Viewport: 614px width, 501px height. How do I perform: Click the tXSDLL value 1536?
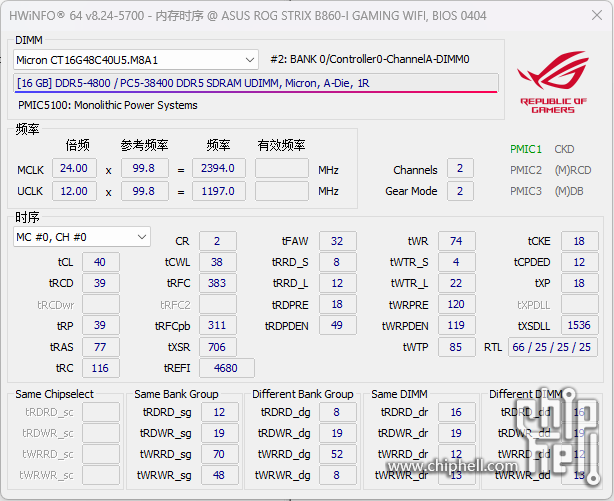click(x=580, y=326)
